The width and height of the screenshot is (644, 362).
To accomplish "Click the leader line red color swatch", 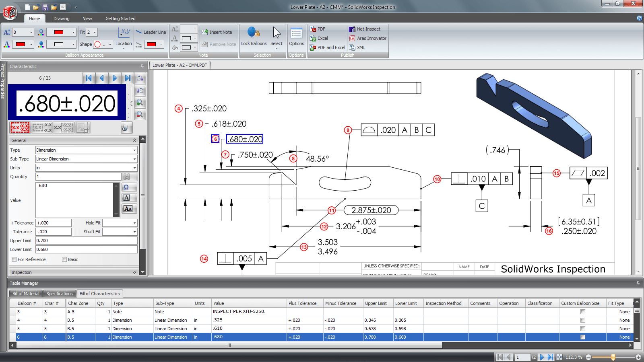I will click(151, 44).
